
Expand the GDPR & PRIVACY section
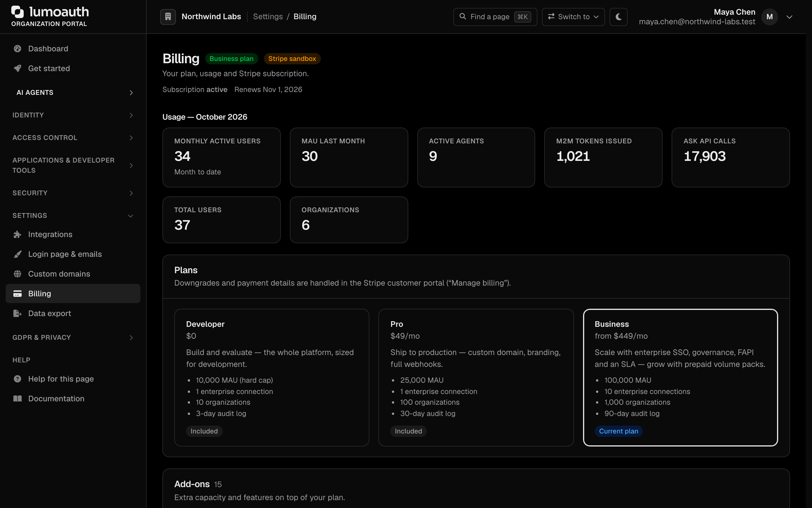point(73,338)
